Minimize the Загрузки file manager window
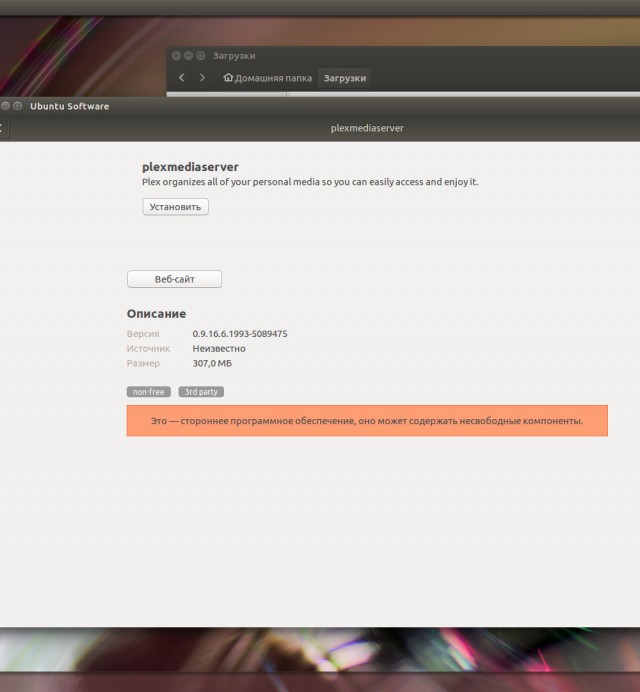640x692 pixels. pos(188,56)
